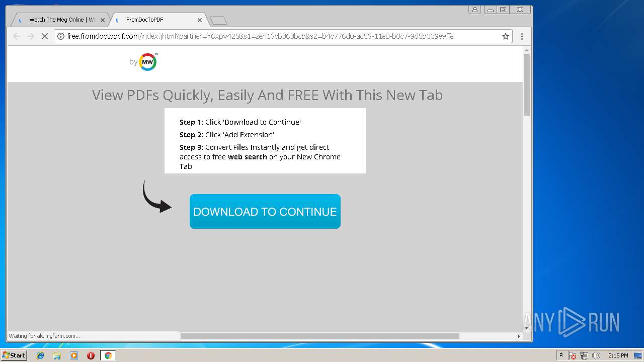
Task: Click the Show desktop button
Action: 639,355
